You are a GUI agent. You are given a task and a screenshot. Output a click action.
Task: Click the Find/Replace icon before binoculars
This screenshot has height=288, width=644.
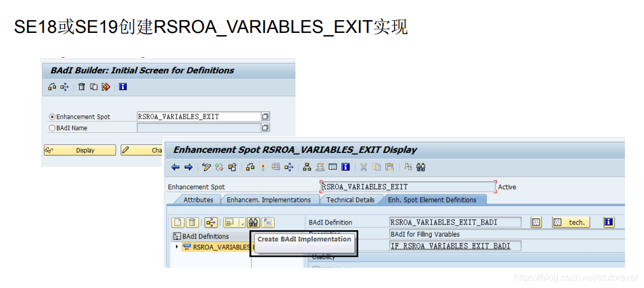pos(408,167)
